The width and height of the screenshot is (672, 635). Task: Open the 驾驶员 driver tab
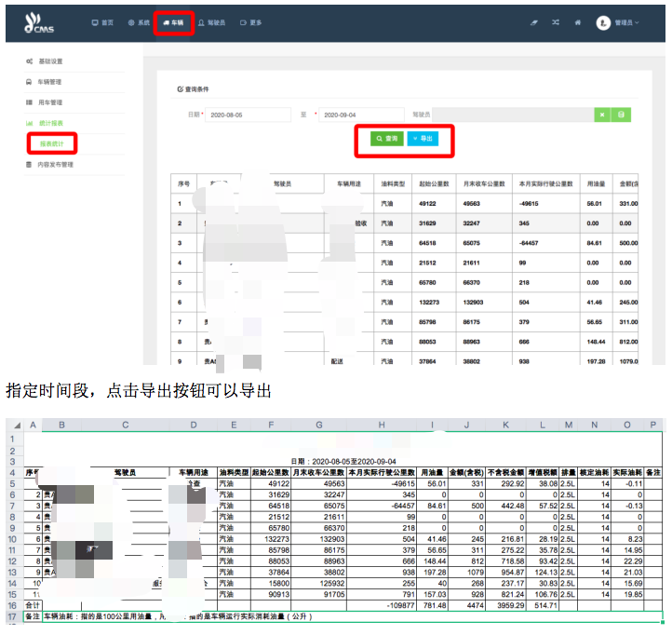pos(210,22)
